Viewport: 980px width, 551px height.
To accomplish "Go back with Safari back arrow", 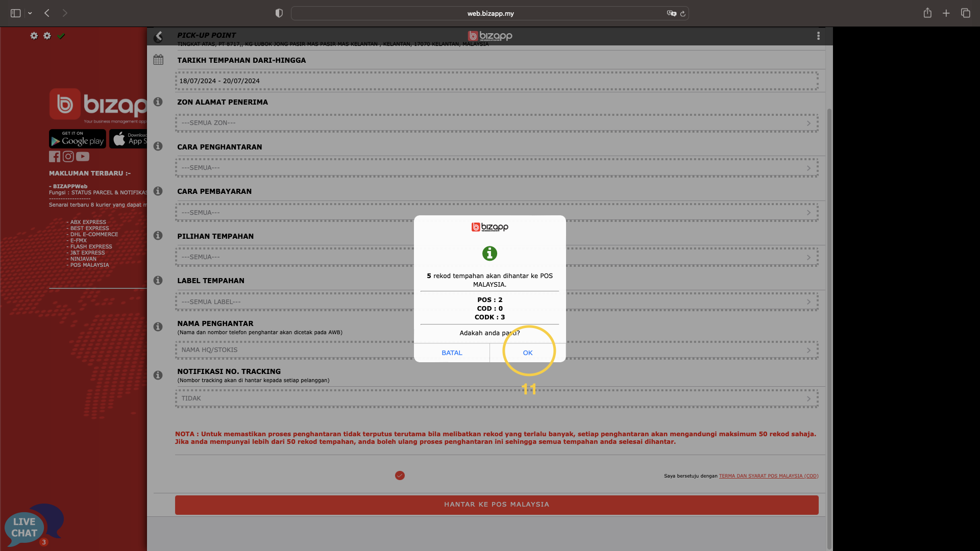I will pos(47,13).
